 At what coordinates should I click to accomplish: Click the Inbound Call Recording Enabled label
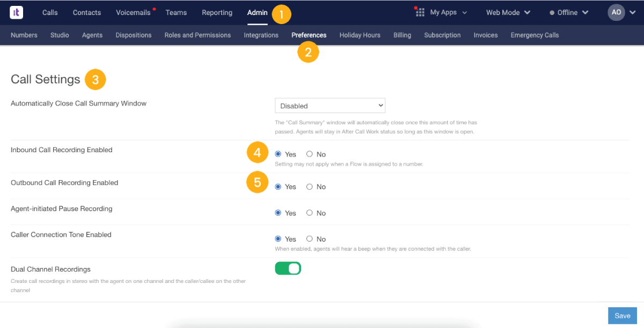(x=62, y=150)
